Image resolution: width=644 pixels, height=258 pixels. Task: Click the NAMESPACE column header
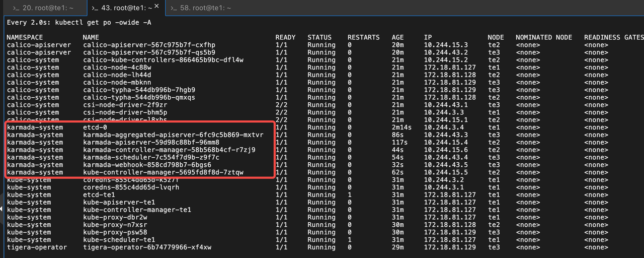pyautogui.click(x=25, y=38)
